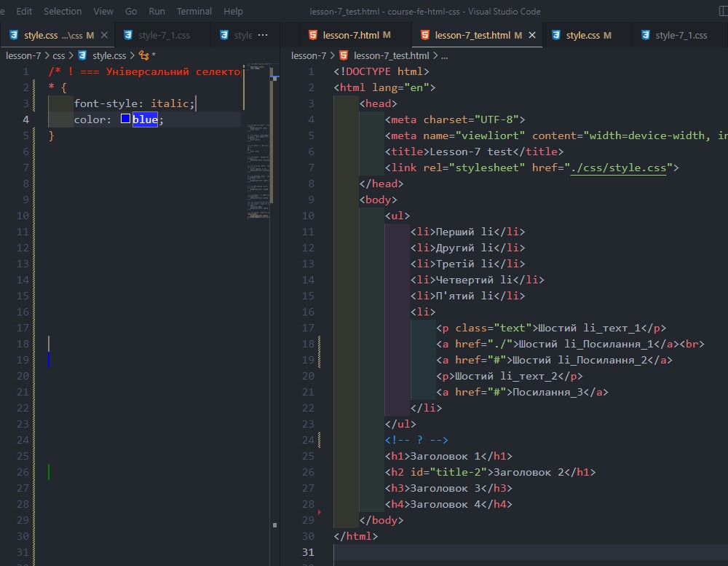Open the Run menu
The height and width of the screenshot is (566, 728).
coord(157,11)
